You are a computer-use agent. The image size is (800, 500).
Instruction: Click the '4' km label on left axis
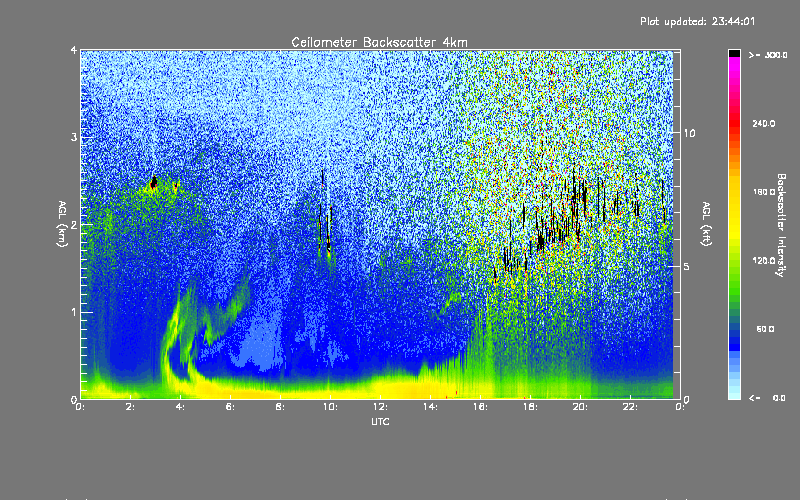click(x=74, y=51)
